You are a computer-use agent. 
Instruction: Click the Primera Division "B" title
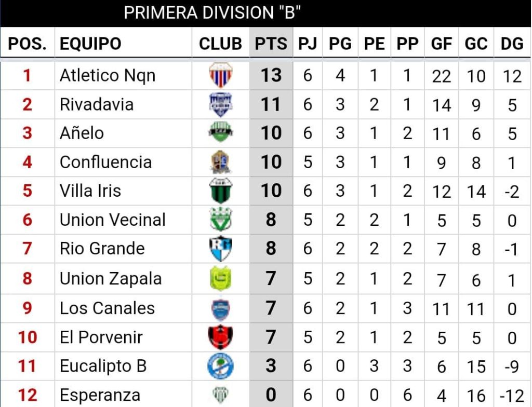point(212,13)
